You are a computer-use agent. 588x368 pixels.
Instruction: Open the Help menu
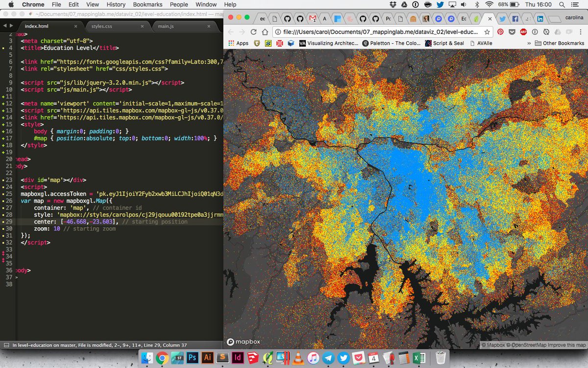pos(230,4)
